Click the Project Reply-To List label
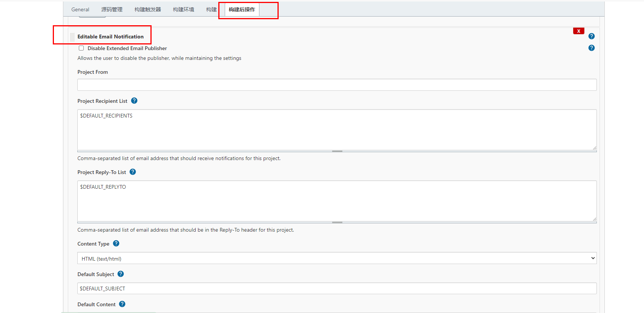644x313 pixels. (x=102, y=172)
